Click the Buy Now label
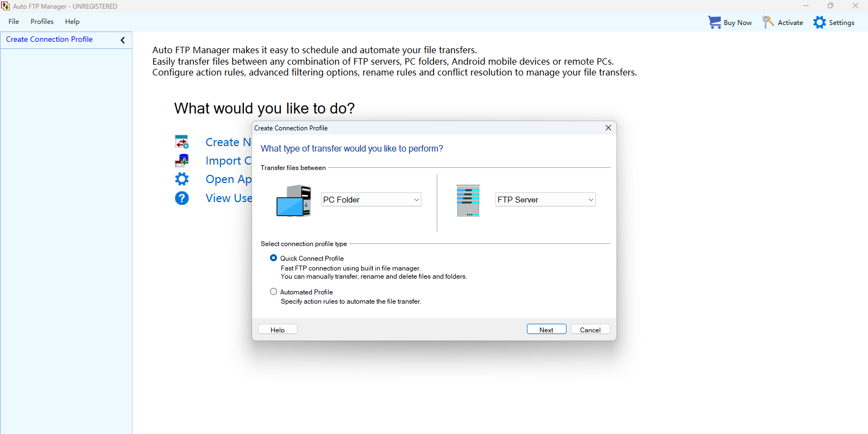This screenshot has width=868, height=434. 738,23
